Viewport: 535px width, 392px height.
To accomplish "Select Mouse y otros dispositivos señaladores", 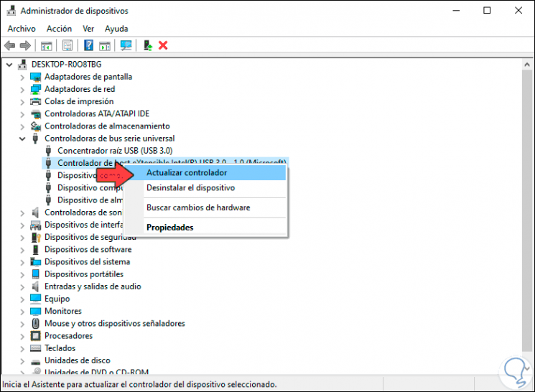I will [x=115, y=323].
